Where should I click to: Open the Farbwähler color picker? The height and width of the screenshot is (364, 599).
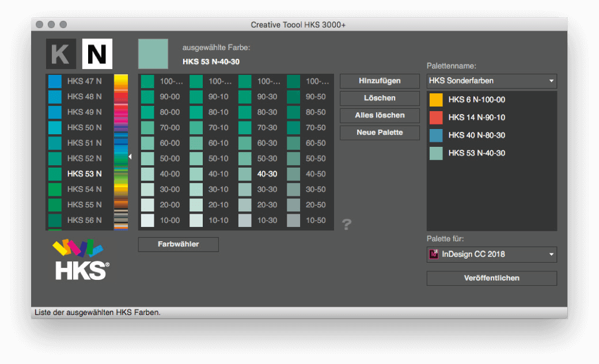click(x=178, y=244)
